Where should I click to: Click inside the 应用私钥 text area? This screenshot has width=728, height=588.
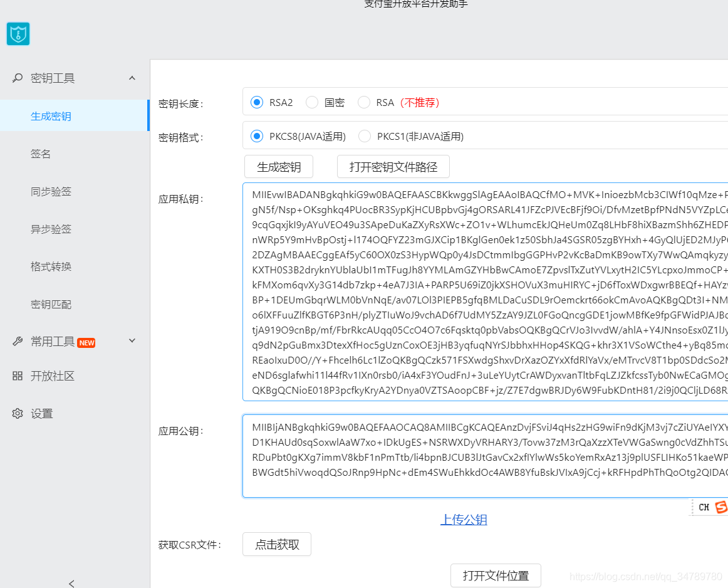pyautogui.click(x=485, y=291)
